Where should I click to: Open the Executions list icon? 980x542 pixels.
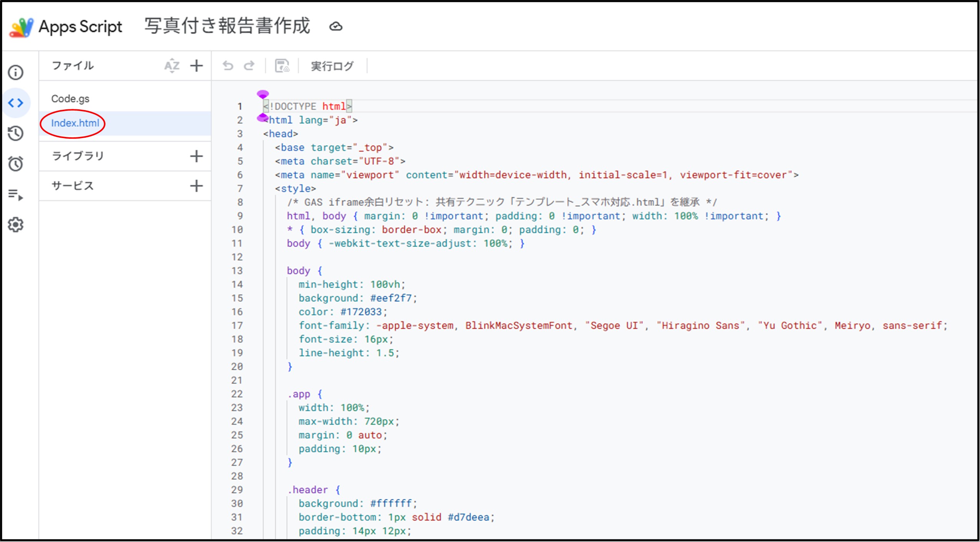pos(16,194)
